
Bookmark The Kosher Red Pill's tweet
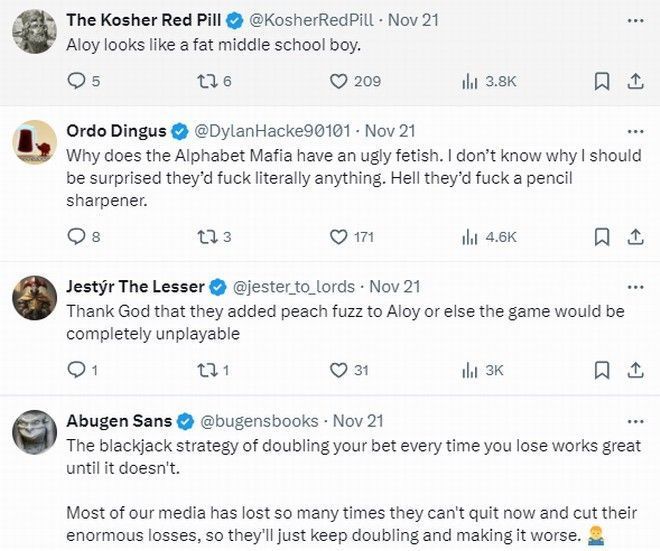coord(601,81)
